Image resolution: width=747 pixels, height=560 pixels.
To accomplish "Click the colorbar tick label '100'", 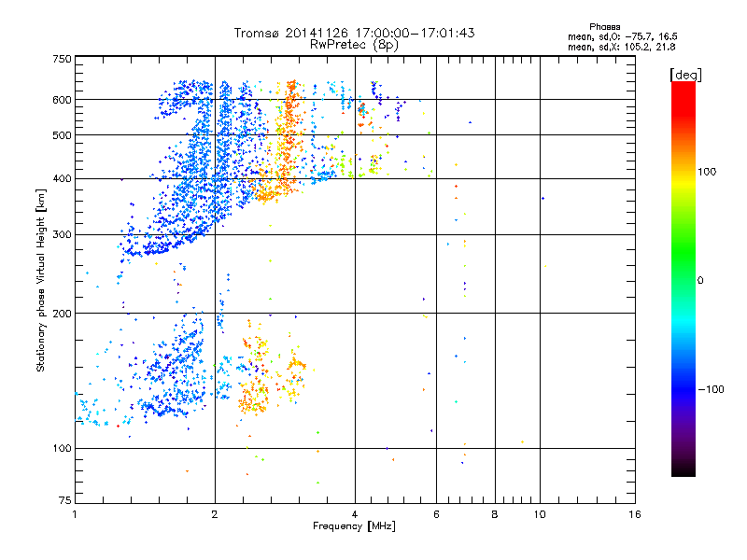I will tap(707, 172).
